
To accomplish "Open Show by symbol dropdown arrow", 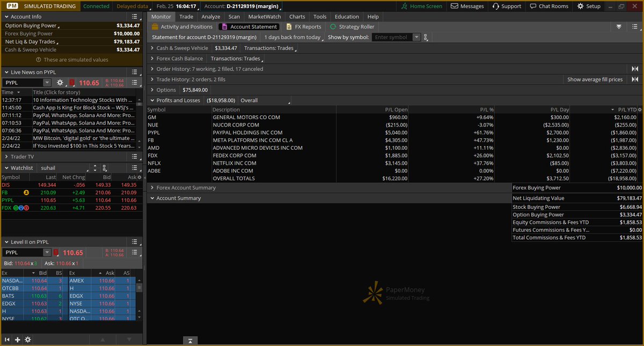I will tap(417, 38).
